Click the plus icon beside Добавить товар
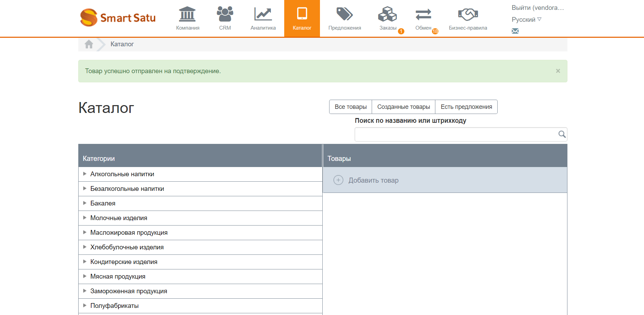 point(338,180)
